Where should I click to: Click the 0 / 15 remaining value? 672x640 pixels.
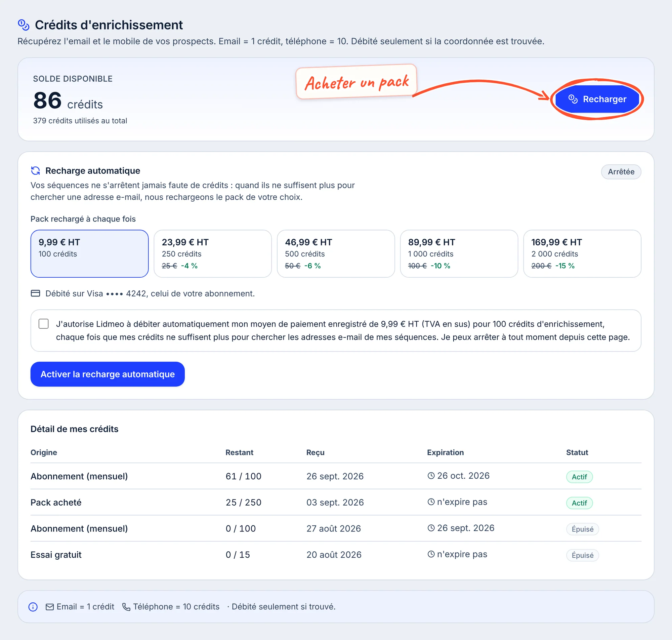[x=238, y=555]
